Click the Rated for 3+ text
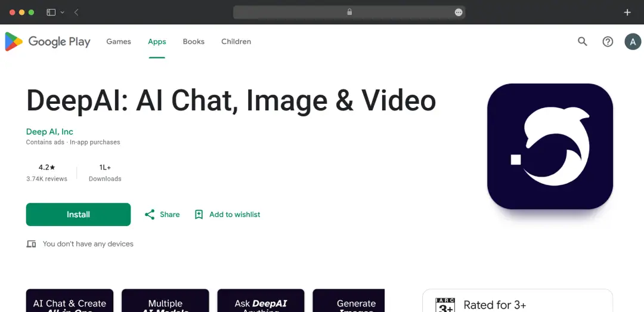Image resolution: width=644 pixels, height=312 pixels. [494, 305]
